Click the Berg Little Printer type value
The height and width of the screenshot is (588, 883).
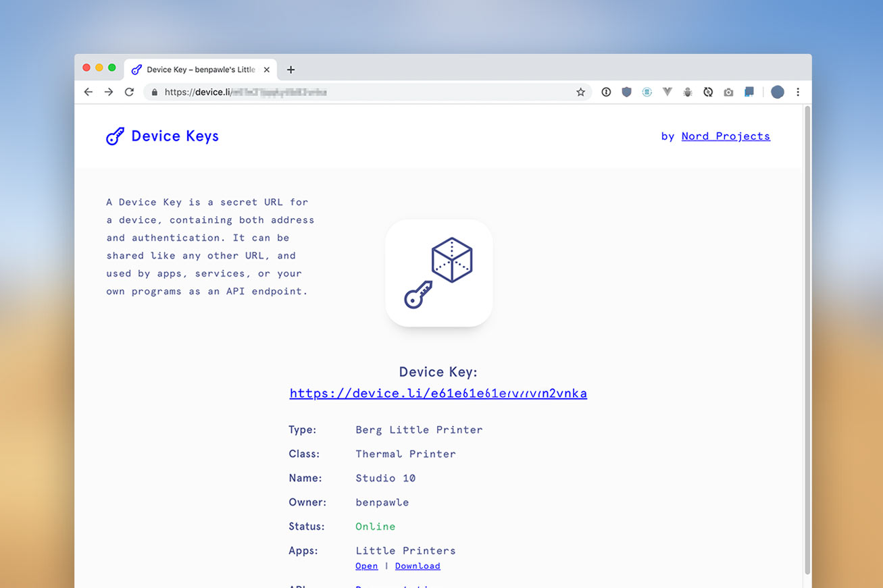tap(419, 430)
